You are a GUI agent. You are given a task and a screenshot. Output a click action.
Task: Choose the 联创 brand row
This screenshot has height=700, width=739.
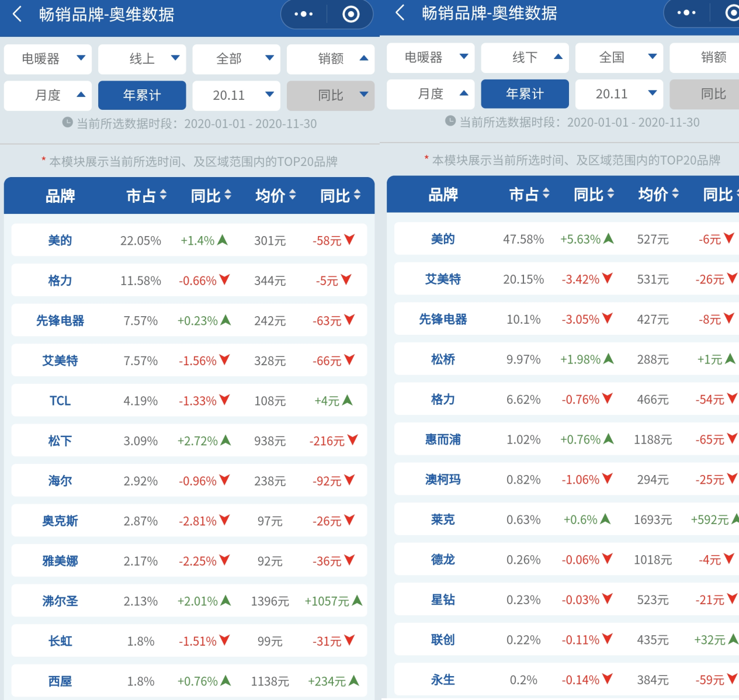click(x=567, y=640)
